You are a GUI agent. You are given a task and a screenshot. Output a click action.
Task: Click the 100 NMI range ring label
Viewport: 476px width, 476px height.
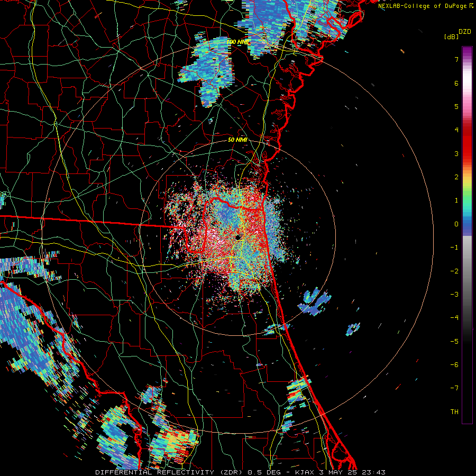pos(238,42)
